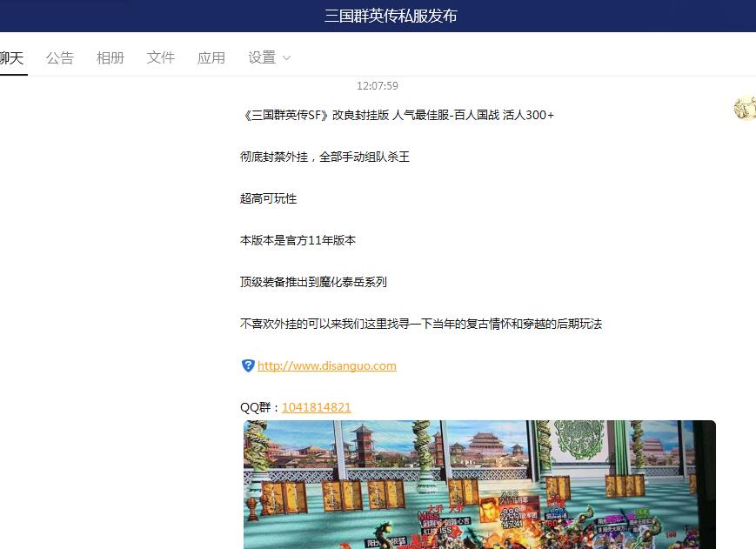The width and height of the screenshot is (756, 549).
Task: Open the disanguo.com hyperlink
Action: pyautogui.click(x=327, y=365)
